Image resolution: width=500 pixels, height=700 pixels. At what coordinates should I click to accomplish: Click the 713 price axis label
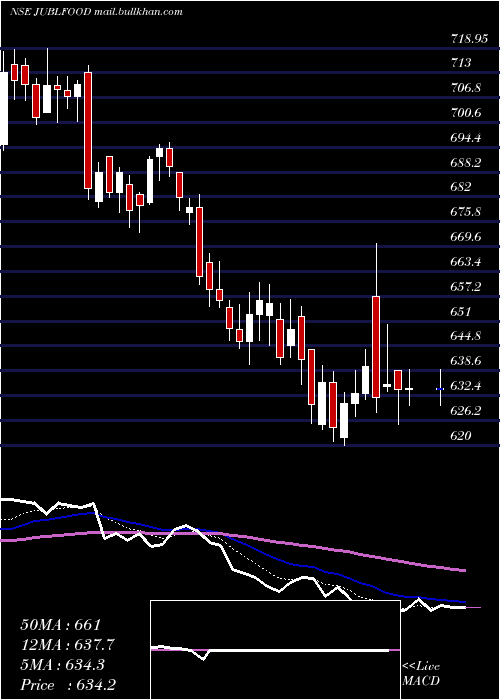coord(461,63)
